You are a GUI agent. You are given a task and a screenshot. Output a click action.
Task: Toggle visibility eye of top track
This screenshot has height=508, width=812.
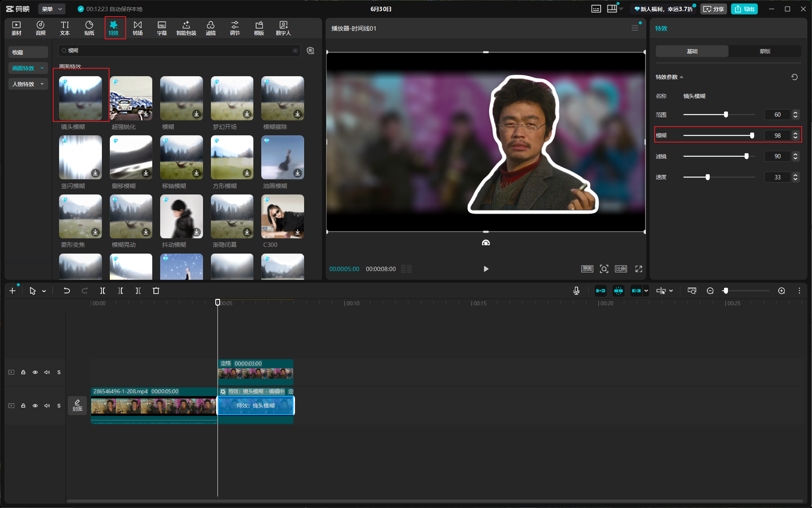tap(35, 372)
